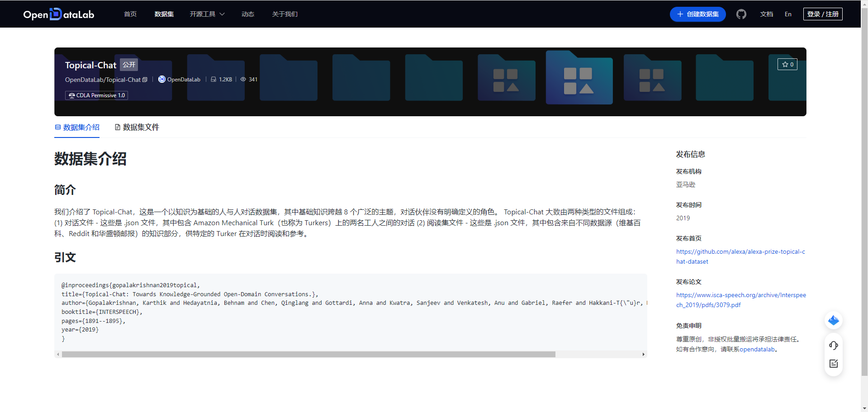868x412 pixels.
Task: Open 关于我们 navigation item
Action: tap(285, 14)
